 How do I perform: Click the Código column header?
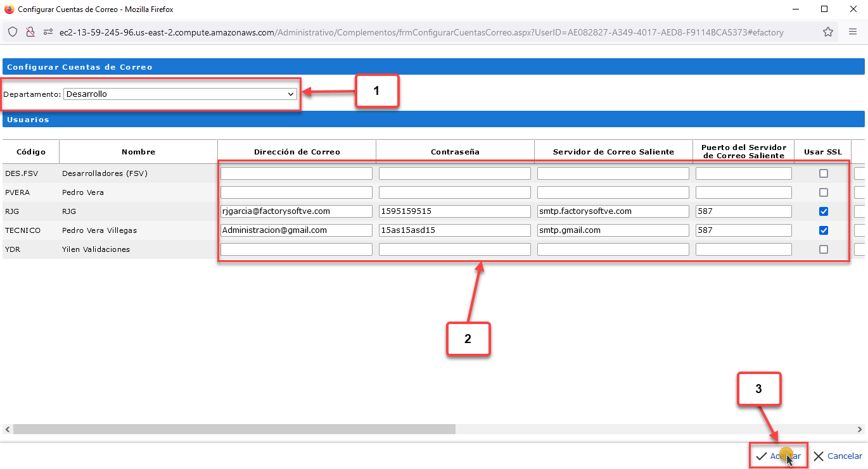31,152
